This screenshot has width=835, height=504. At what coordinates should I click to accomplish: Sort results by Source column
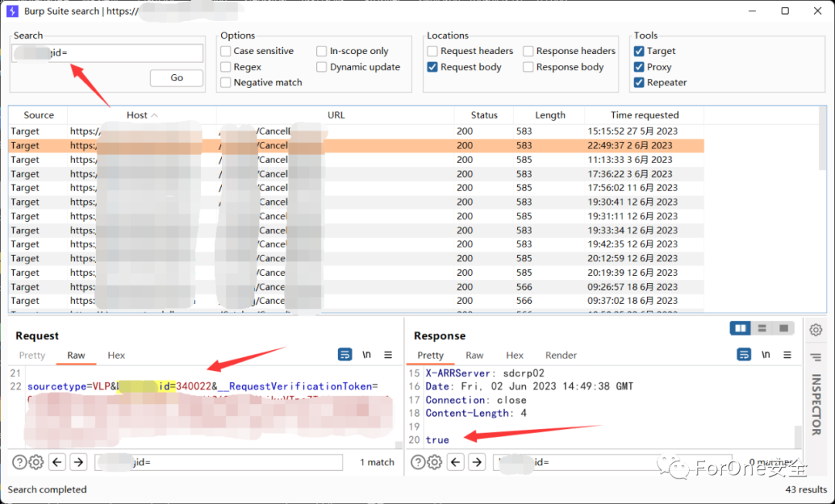(x=39, y=115)
